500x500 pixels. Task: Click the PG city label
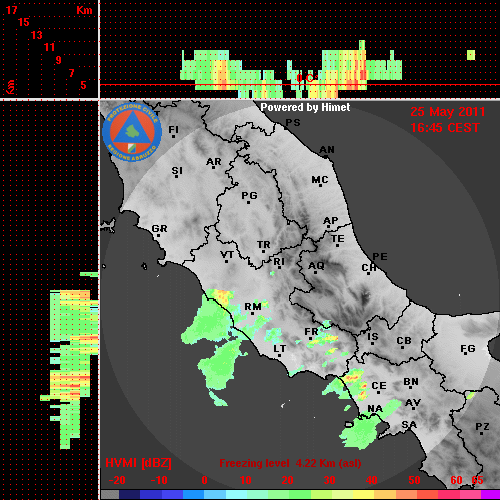249,195
